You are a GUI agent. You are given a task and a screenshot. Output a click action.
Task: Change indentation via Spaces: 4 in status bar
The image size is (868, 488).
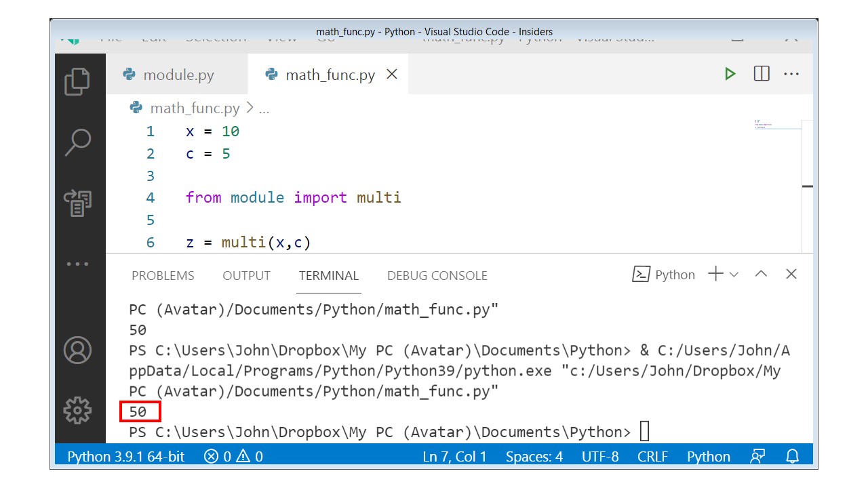point(534,456)
